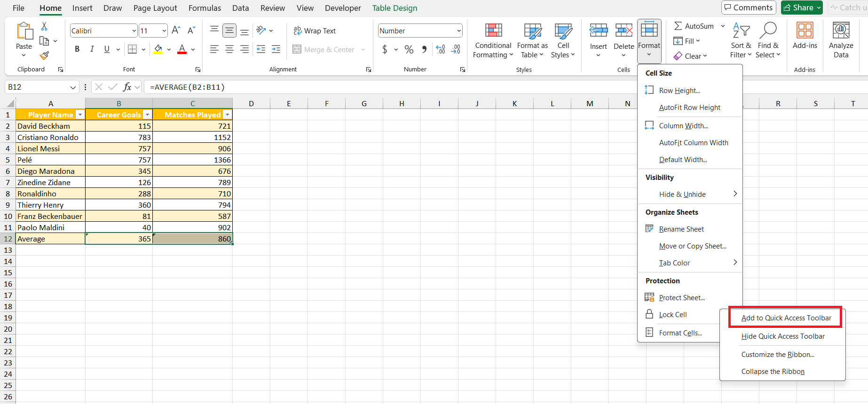868x404 pixels.
Task: Switch to the Formulas tab
Action: (x=205, y=8)
